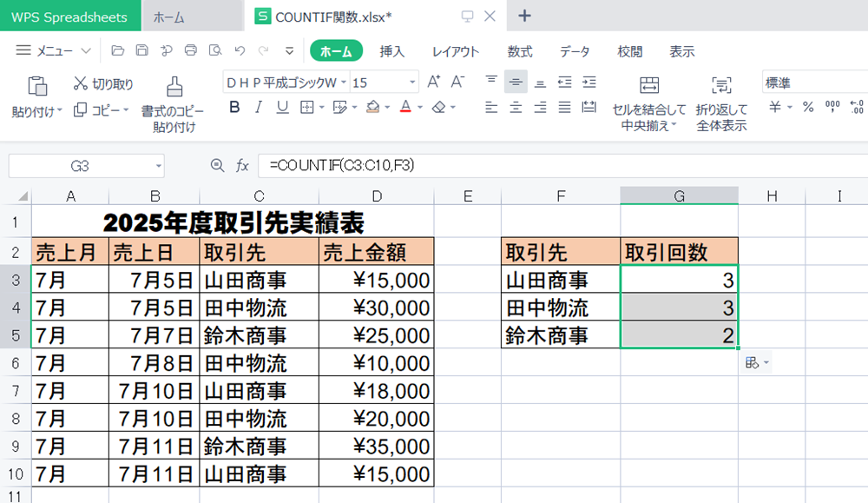Expand the name box dropdown arrow

158,166
